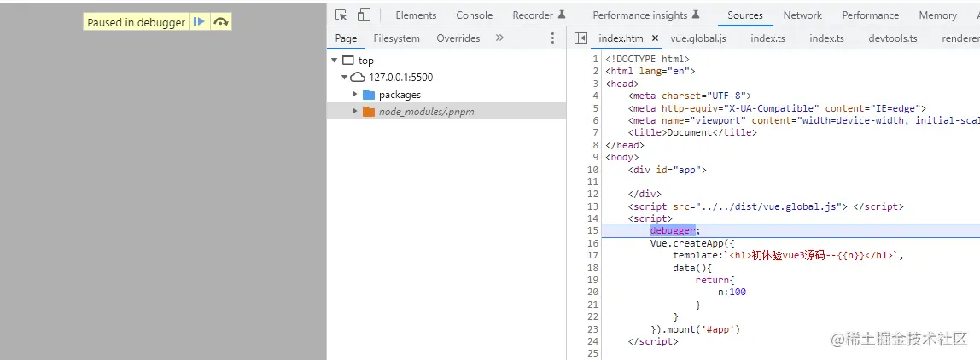Screen dimensions: 980x360
Task: Click the n:100 value in code
Action: 732,292
